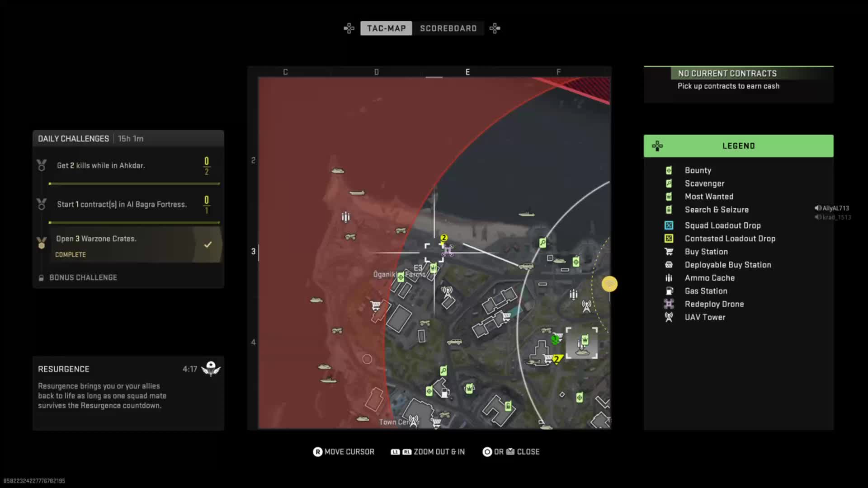The image size is (868, 488).
Task: Click the Redeploy Drone icon in the legend
Action: (669, 304)
